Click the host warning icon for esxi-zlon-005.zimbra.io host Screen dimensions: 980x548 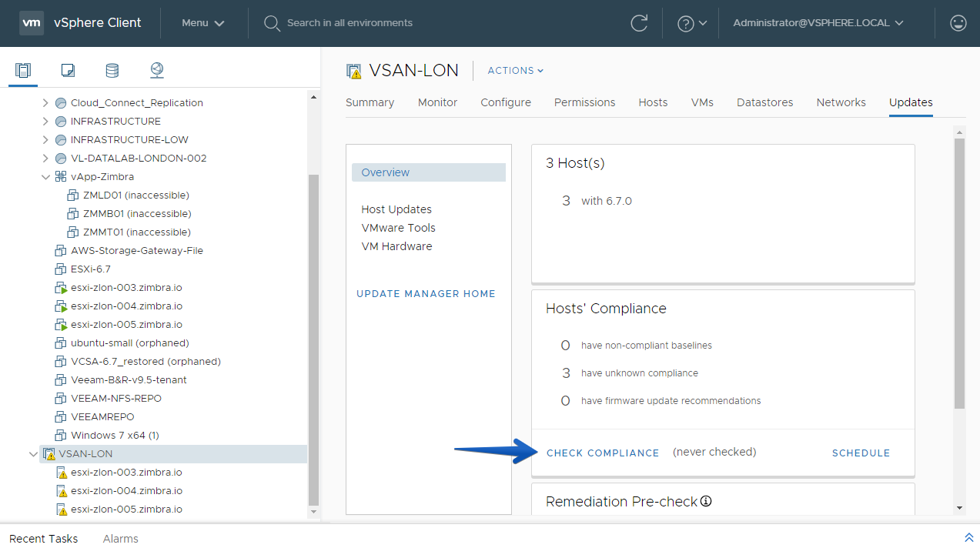point(62,510)
